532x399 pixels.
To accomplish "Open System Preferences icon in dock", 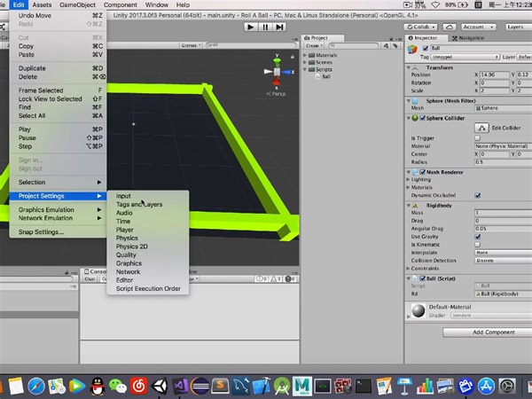I will tap(507, 386).
